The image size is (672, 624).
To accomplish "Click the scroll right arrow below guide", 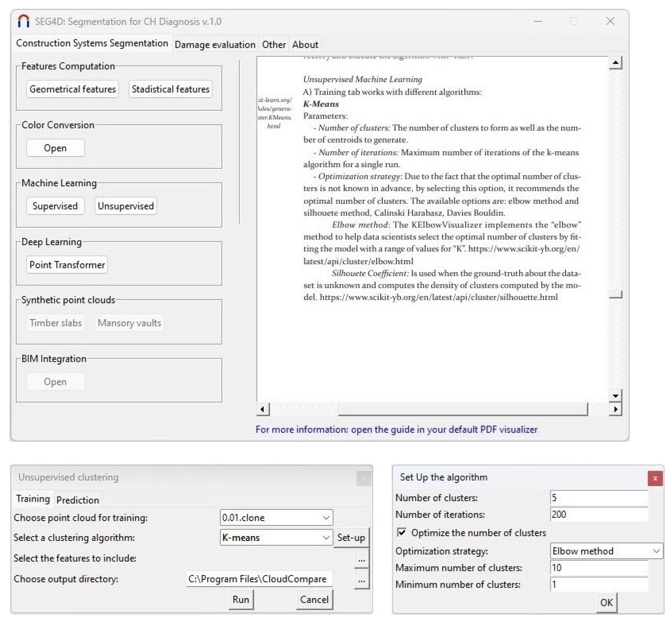I will pos(615,409).
